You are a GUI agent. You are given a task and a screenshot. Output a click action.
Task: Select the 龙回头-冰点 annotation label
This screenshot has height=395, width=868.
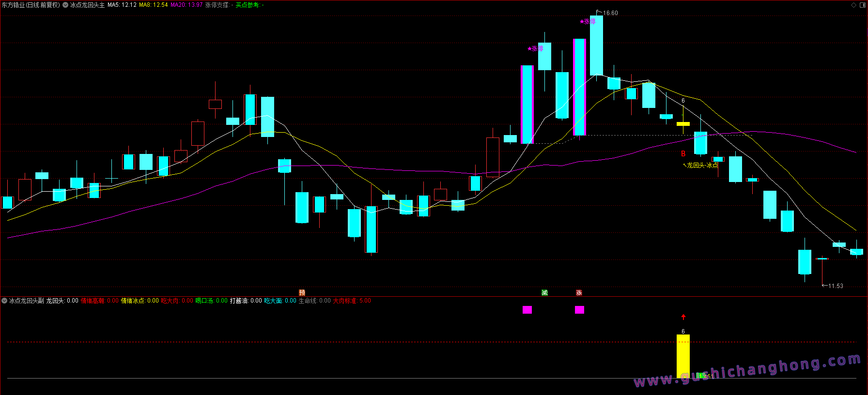[x=702, y=165]
